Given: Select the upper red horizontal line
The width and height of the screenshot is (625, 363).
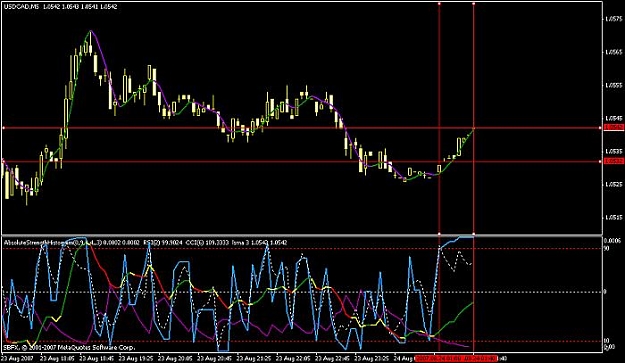Looking at the screenshot, I should [x=302, y=128].
